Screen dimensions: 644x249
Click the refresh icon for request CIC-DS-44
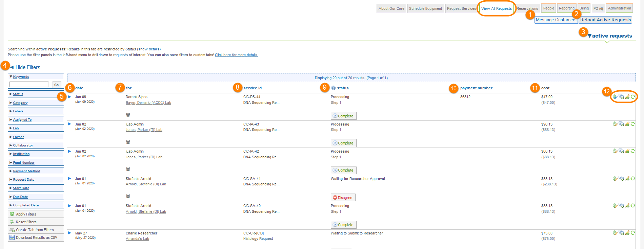tap(633, 97)
